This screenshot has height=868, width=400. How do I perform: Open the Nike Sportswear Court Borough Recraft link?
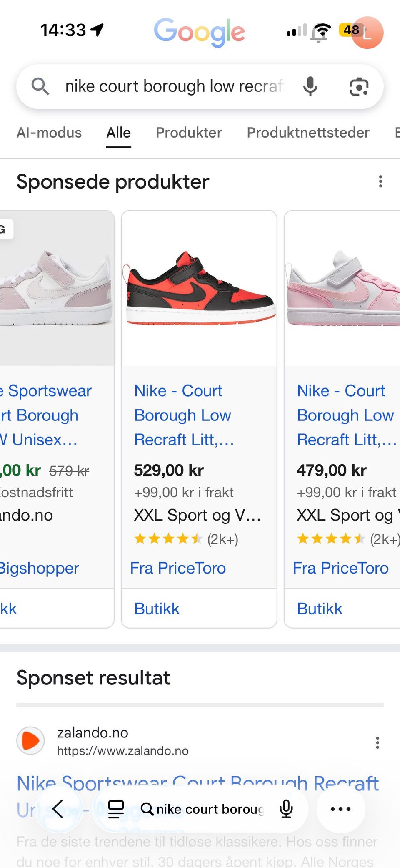pos(197,783)
